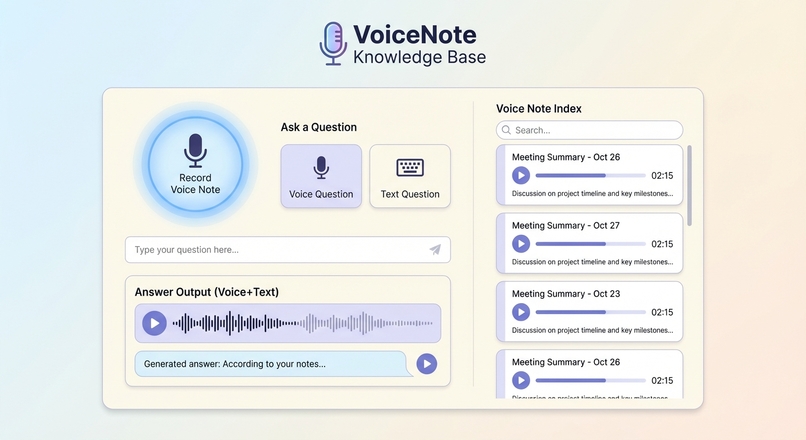Image resolution: width=806 pixels, height=440 pixels.
Task: Start recording with Record Voice Note
Action: point(195,164)
